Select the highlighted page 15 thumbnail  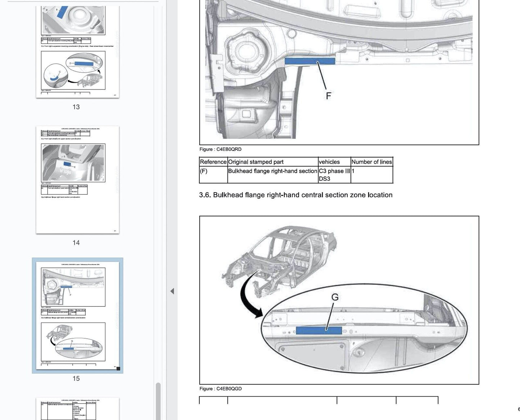tap(77, 315)
